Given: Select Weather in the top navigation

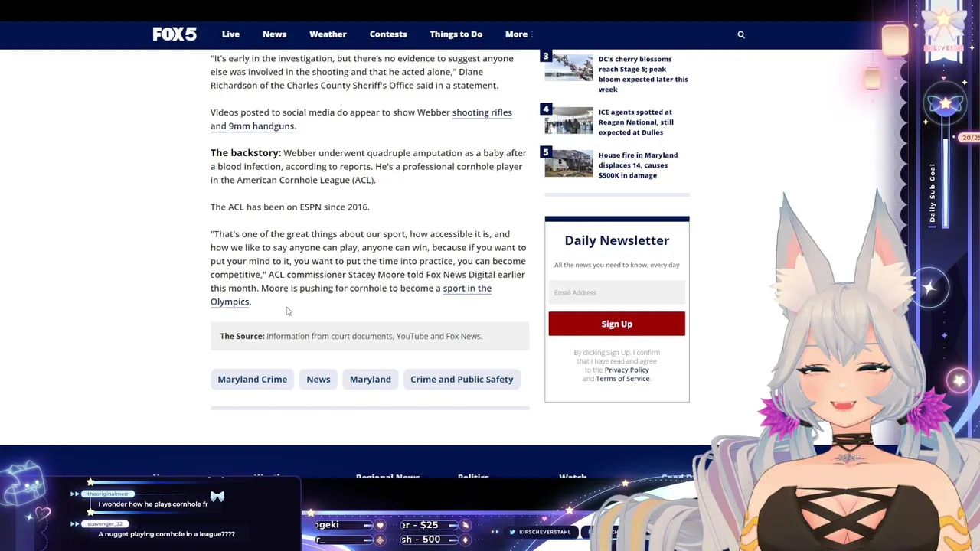Looking at the screenshot, I should (x=328, y=34).
